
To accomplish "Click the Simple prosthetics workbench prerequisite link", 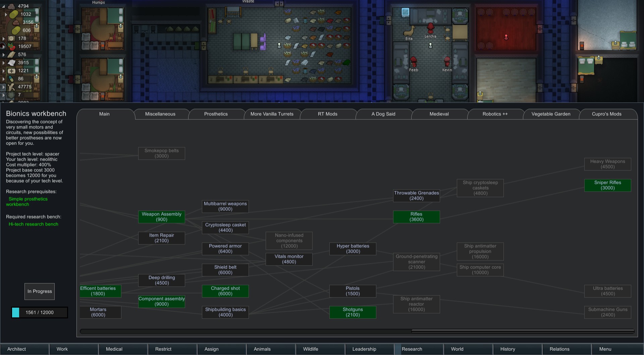I will (x=27, y=202).
